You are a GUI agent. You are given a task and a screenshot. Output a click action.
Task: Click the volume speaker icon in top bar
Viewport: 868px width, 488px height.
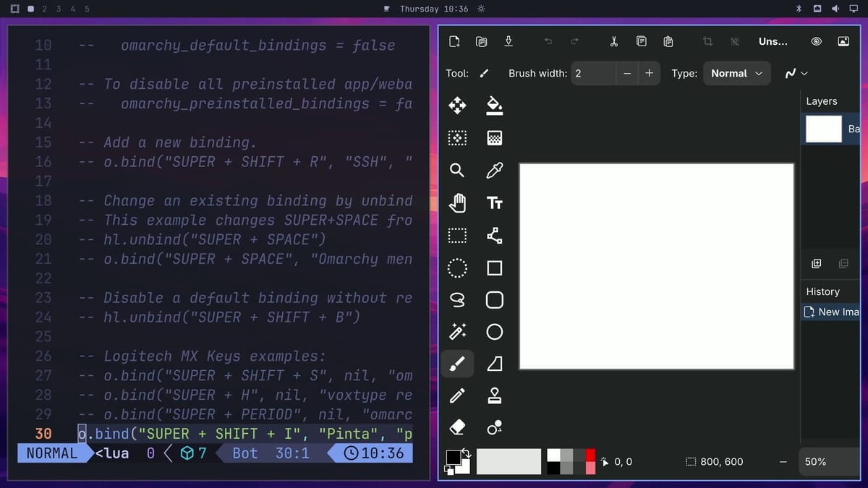[835, 9]
